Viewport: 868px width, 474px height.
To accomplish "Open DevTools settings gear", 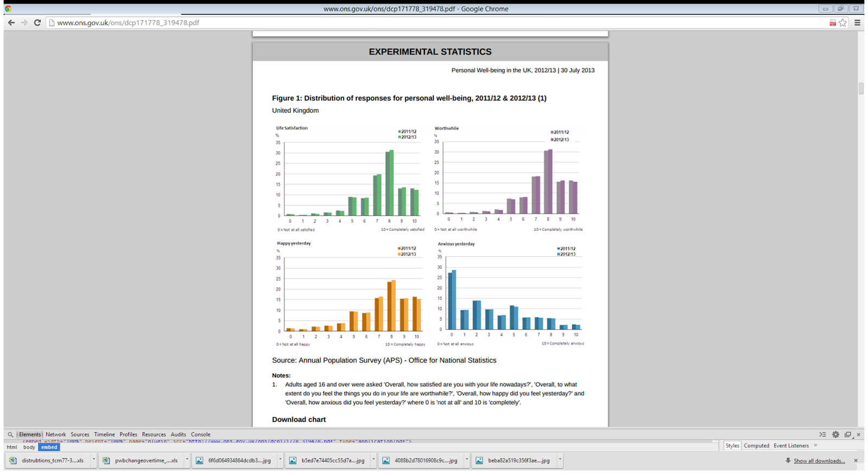I will pyautogui.click(x=835, y=434).
